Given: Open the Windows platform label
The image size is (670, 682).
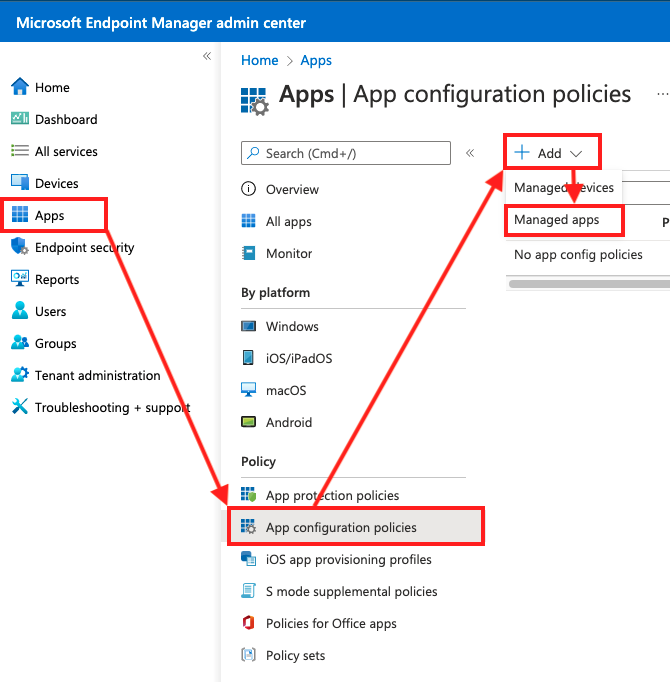Looking at the screenshot, I should click(x=292, y=327).
